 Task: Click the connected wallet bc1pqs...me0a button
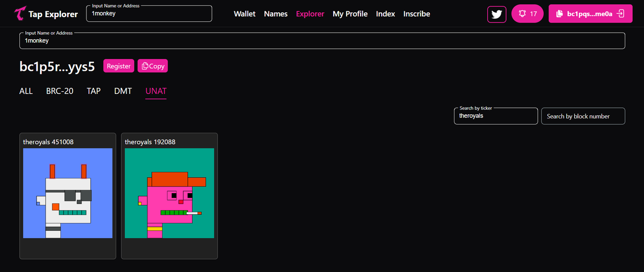[590, 13]
